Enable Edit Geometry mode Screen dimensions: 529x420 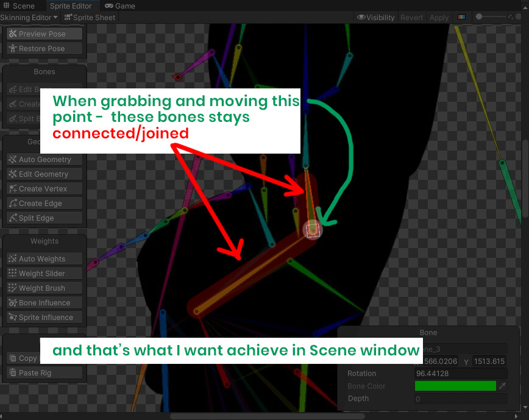tap(43, 174)
